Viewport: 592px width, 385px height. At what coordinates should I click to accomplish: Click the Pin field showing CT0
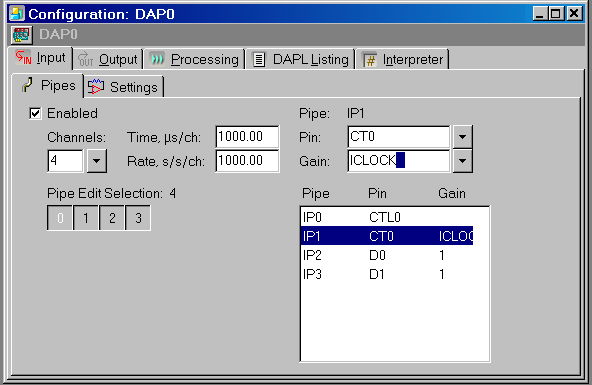(x=399, y=137)
